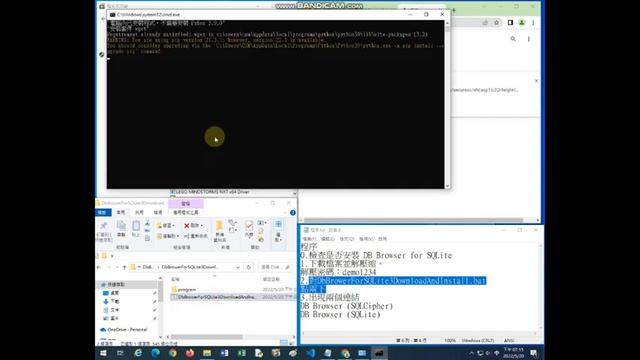Open Firefox from the taskbar
Image resolution: width=640 pixels, height=360 pixels.
point(190,353)
